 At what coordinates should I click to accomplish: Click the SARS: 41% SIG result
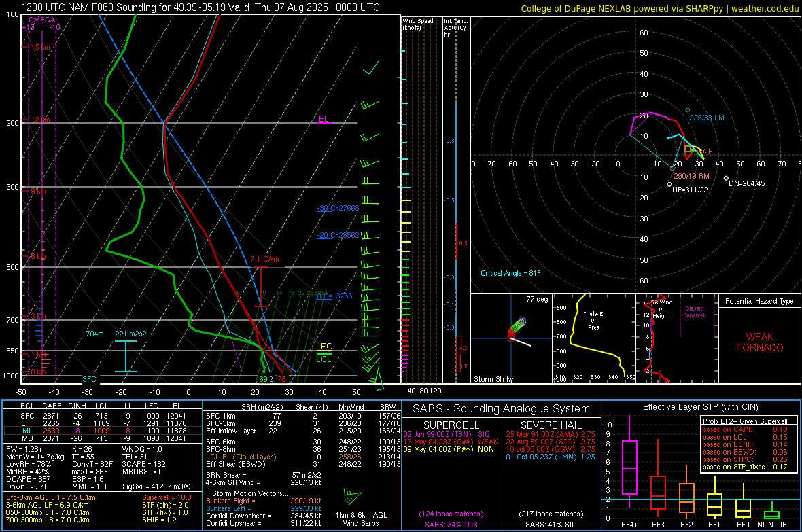[x=551, y=525]
